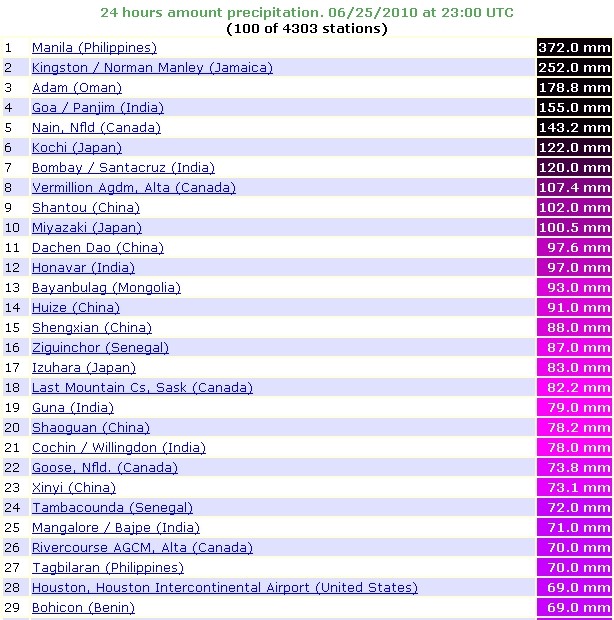Open Last Mountain Cs, Sask (Canada) link

[x=142, y=388]
